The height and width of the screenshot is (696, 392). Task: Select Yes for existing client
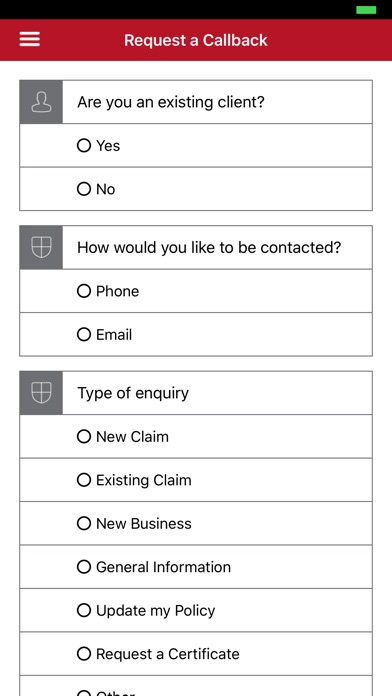tap(196, 146)
